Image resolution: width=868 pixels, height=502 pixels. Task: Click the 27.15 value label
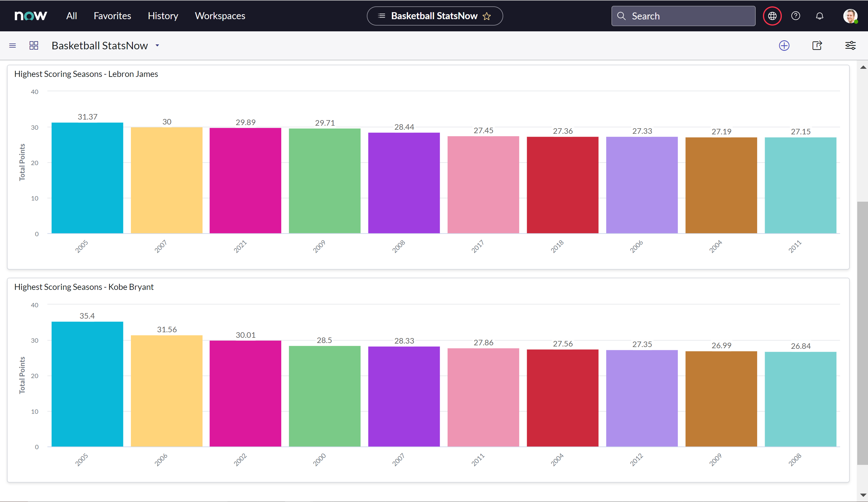(x=800, y=131)
